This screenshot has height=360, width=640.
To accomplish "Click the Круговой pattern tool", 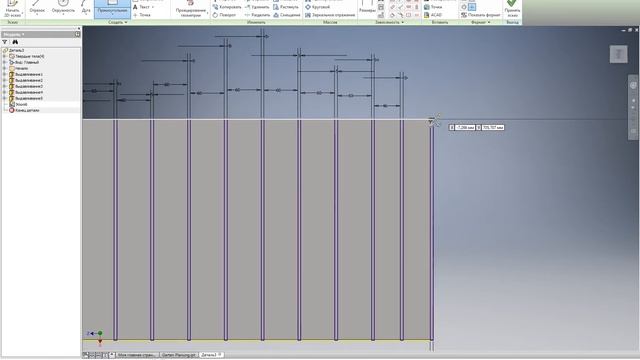I will pos(318,7).
